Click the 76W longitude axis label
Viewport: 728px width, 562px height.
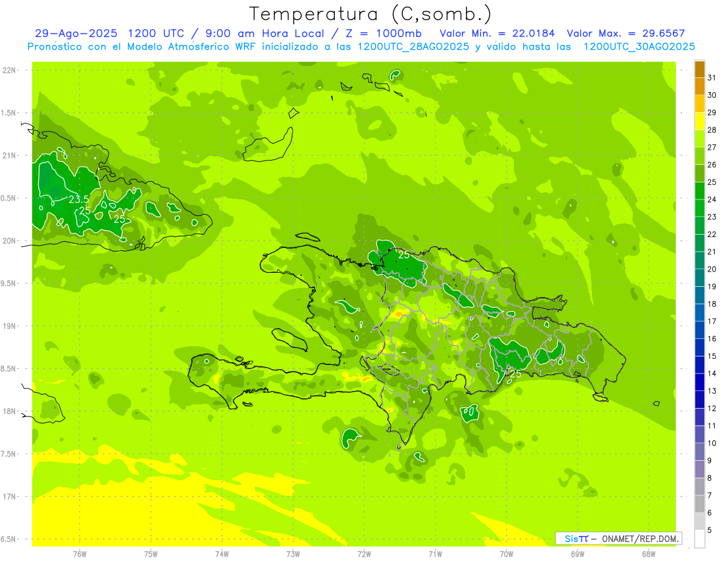[x=79, y=554]
